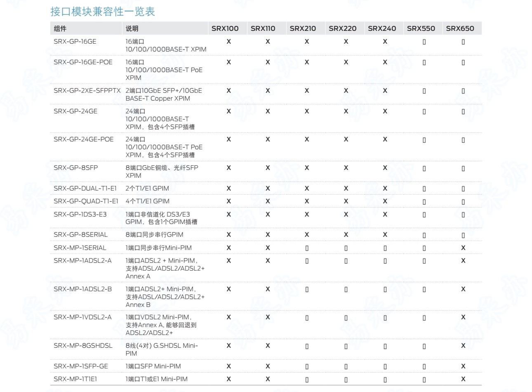Click box mark for SRX-MP-1VDSL2-A under SRX240
532x392 pixels.
pos(385,318)
